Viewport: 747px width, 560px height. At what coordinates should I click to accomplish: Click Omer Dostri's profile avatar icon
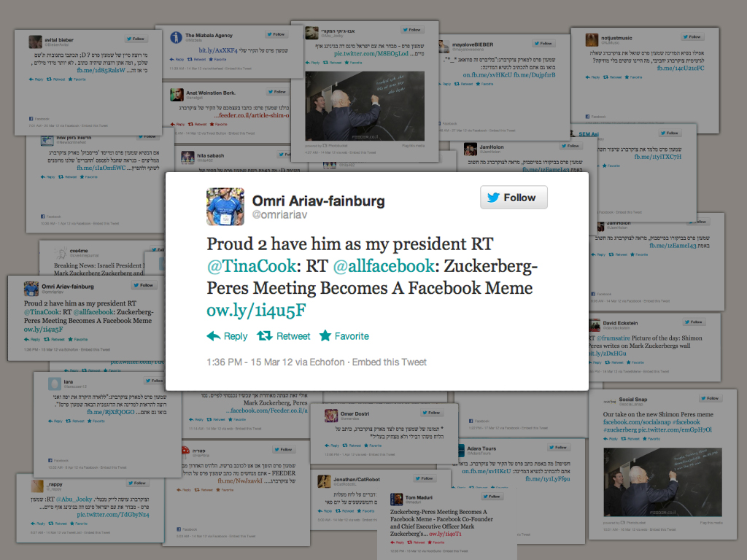[331, 416]
